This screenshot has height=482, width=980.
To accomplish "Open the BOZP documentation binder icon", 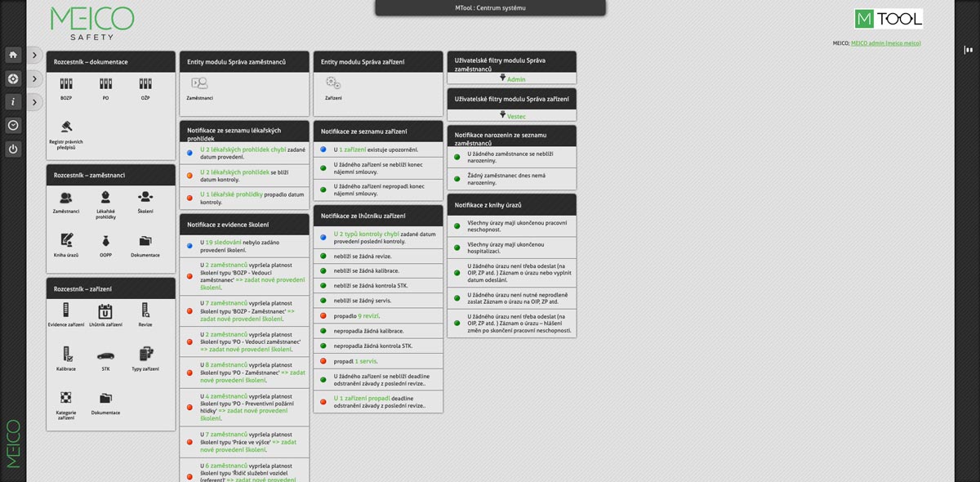I will click(66, 84).
